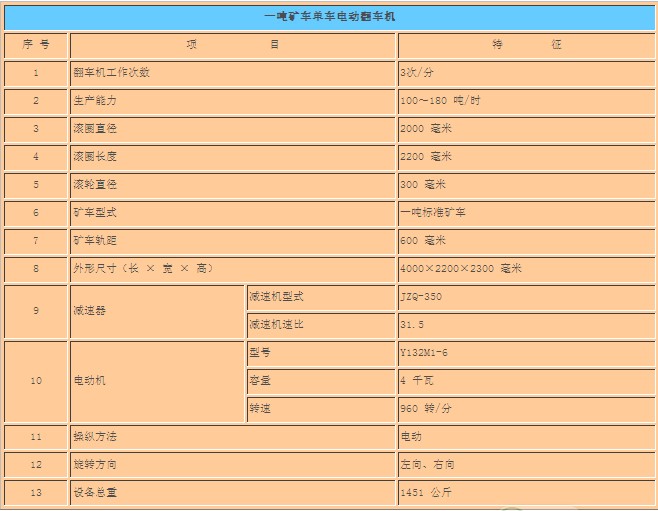This screenshot has height=511, width=658.
Task: Select the motor model Y132M1-6 cell
Action: (425, 353)
